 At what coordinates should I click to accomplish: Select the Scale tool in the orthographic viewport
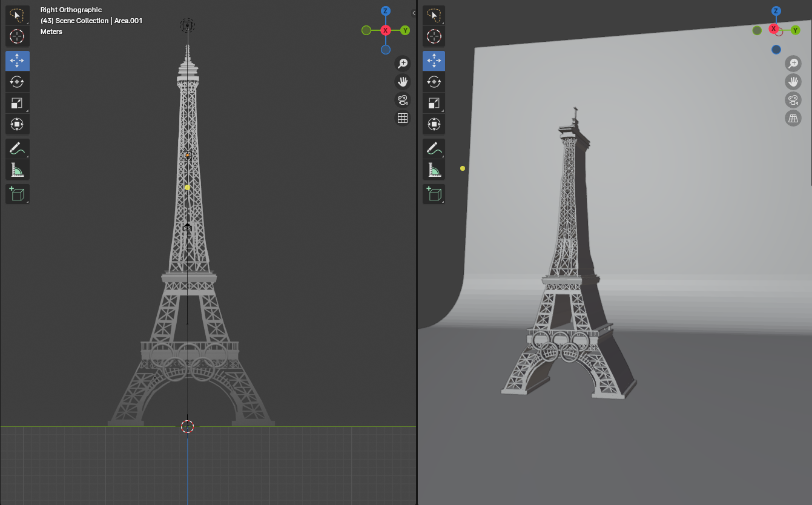click(x=17, y=103)
